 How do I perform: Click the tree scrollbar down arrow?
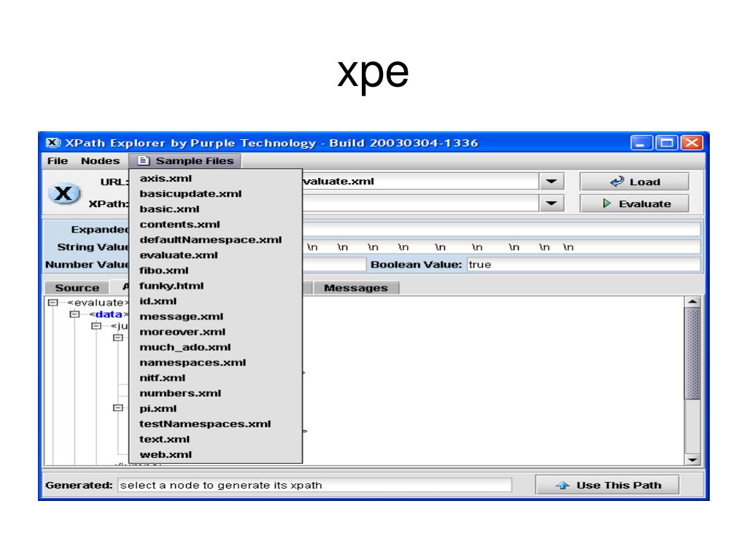click(693, 459)
